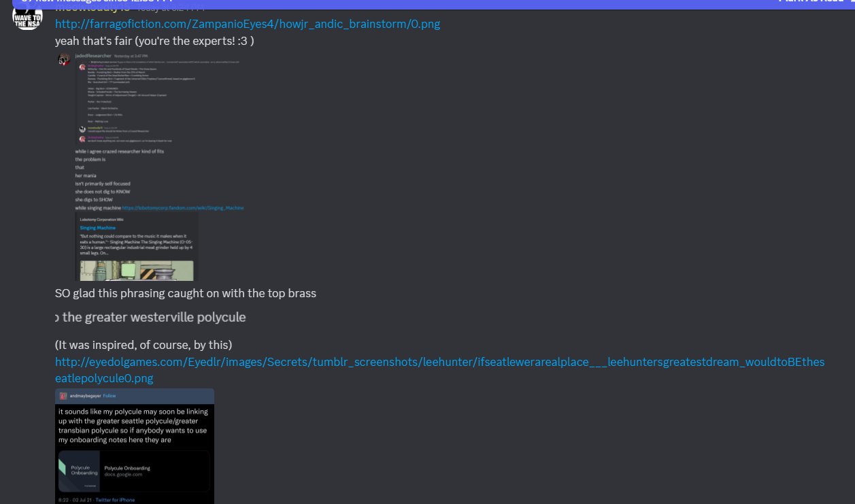
Task: Open the tweet screenshot image attachment
Action: [x=135, y=446]
